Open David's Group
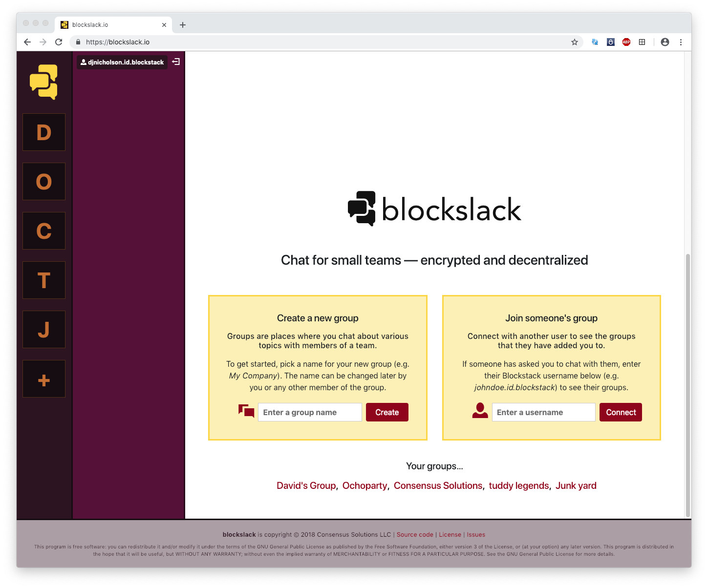This screenshot has width=708, height=588. click(x=305, y=485)
